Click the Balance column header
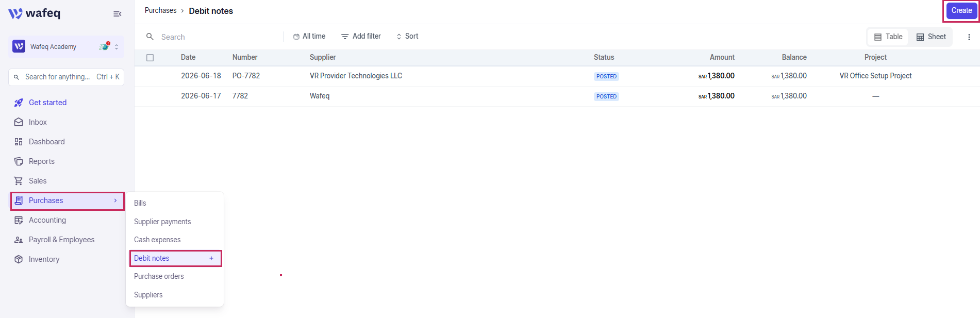 click(x=794, y=57)
